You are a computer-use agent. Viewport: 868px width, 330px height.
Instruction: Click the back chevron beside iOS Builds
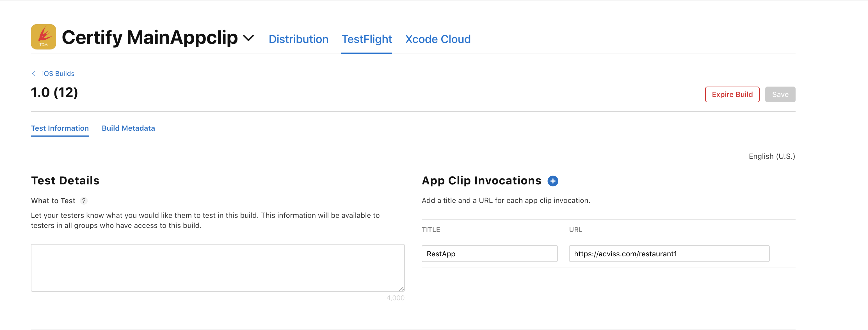coord(34,74)
